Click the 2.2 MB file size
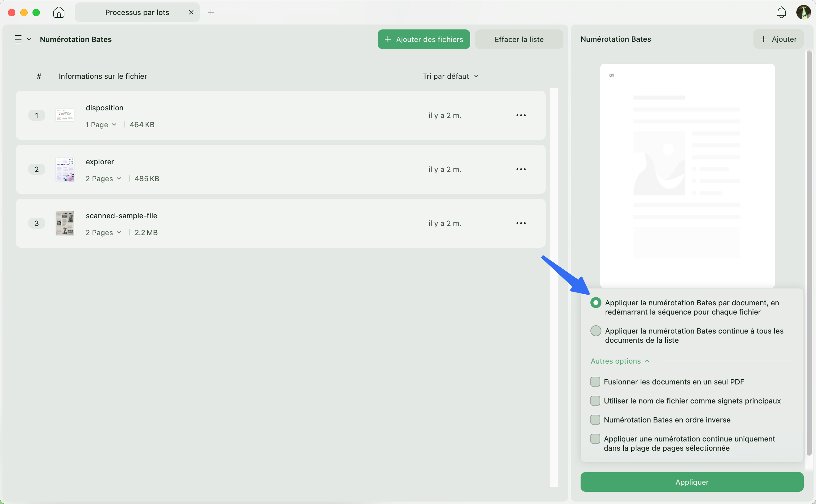The image size is (816, 504). 146,233
